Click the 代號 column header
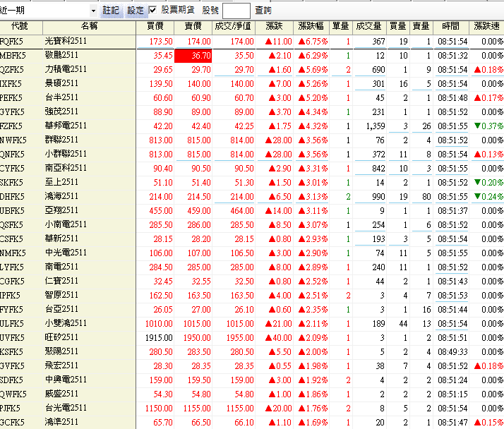This screenshot has height=429, width=504. [x=20, y=26]
